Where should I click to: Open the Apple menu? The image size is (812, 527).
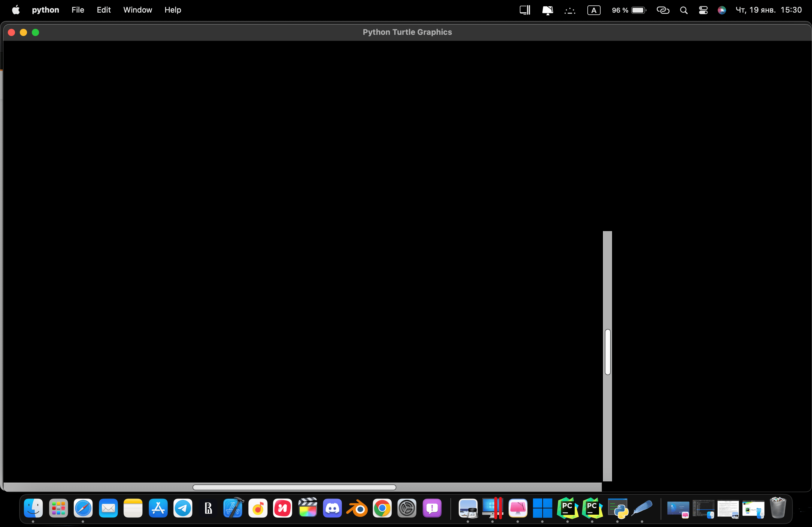click(x=16, y=10)
